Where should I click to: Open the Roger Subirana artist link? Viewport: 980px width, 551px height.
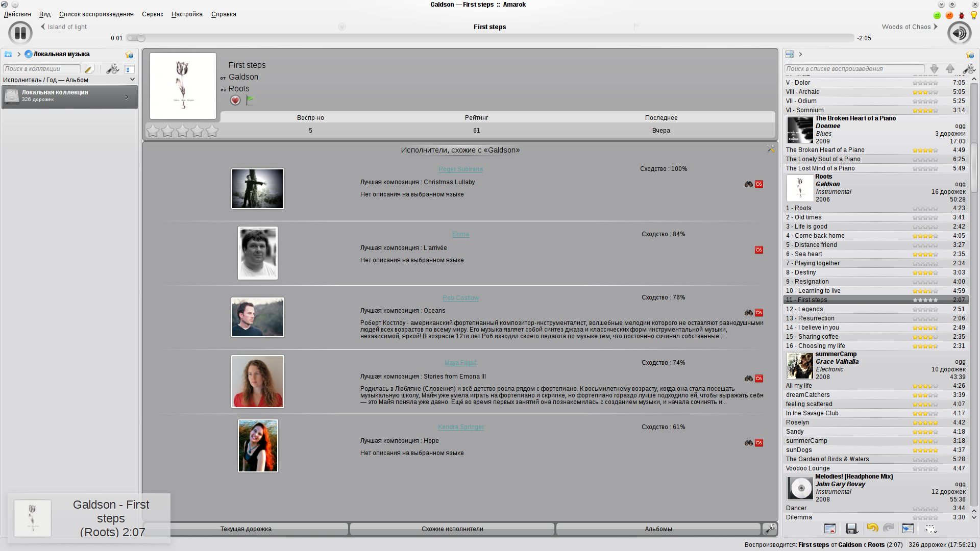(x=460, y=169)
